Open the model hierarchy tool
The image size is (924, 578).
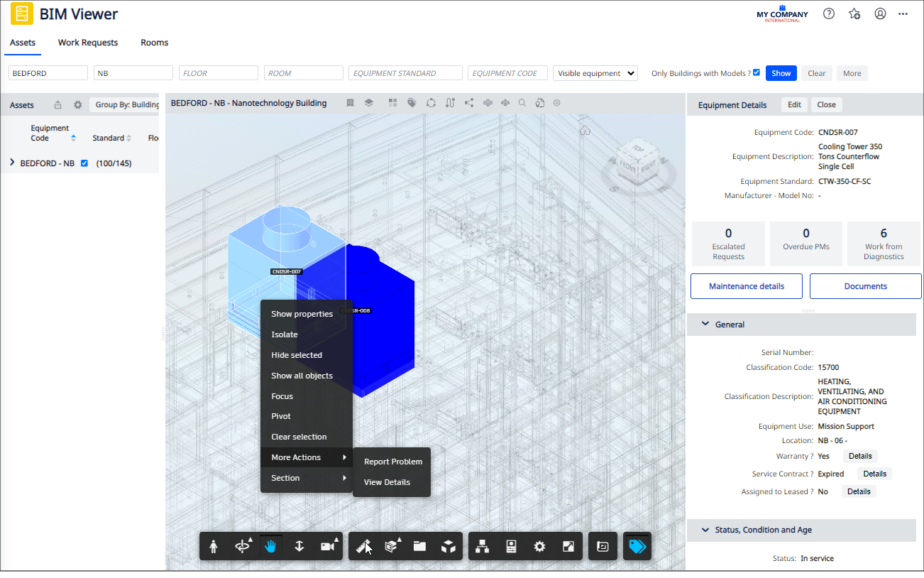tap(482, 546)
